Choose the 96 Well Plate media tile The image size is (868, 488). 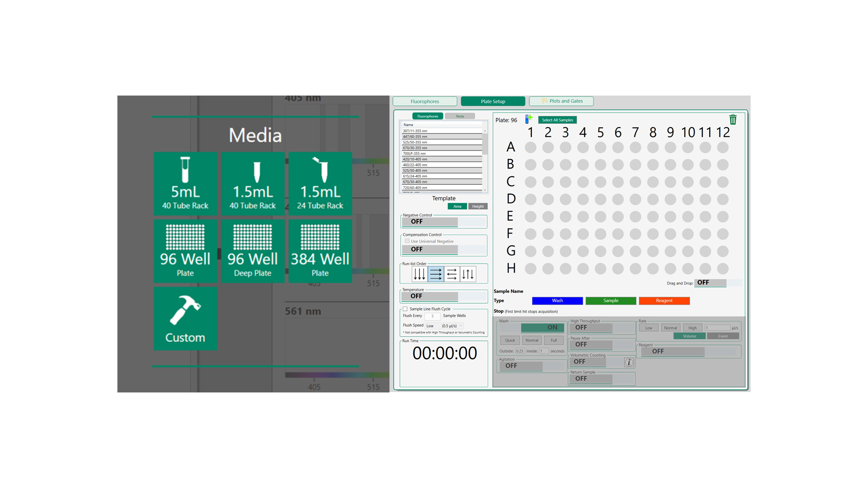tap(185, 250)
